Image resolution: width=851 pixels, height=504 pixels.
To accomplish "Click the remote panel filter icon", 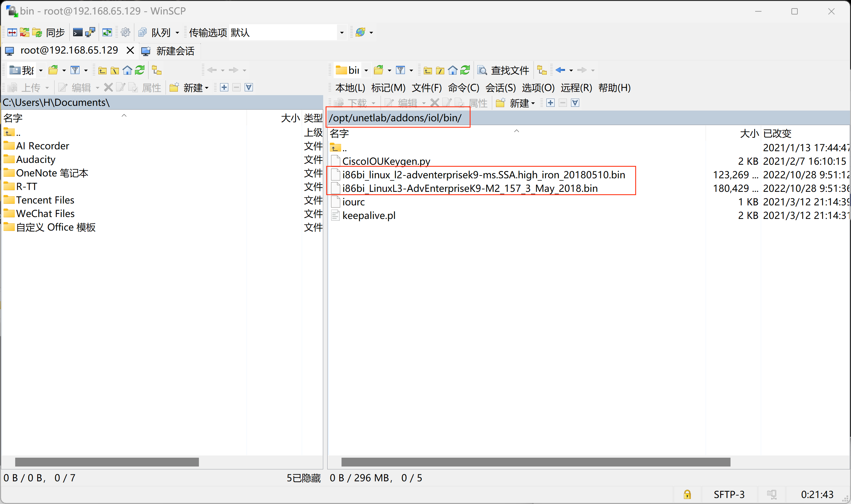I will (400, 70).
